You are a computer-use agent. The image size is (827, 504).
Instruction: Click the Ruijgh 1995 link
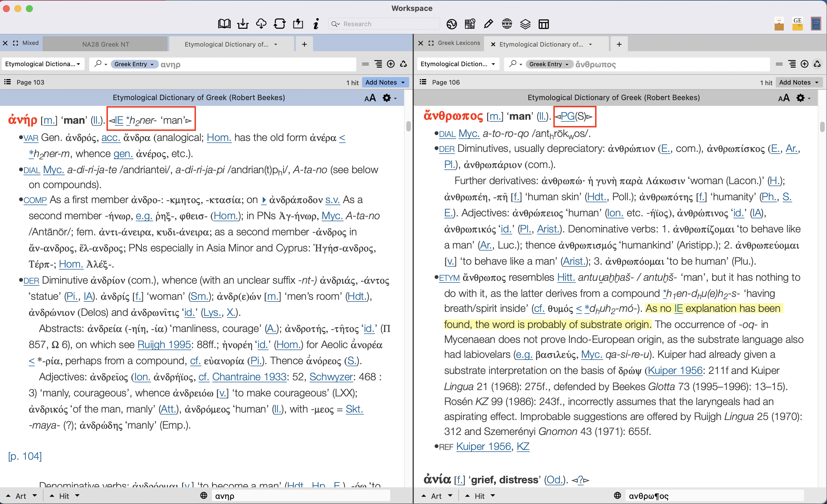coord(164,344)
